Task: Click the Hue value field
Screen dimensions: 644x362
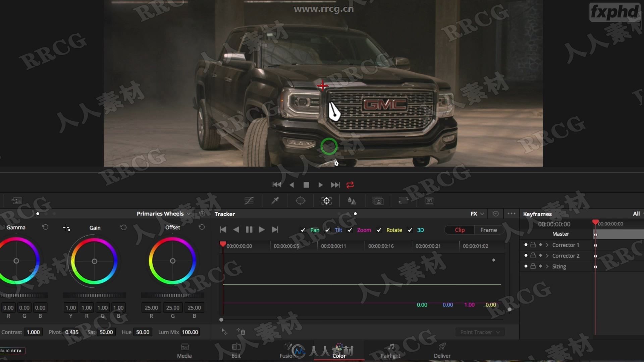Action: coord(143,332)
